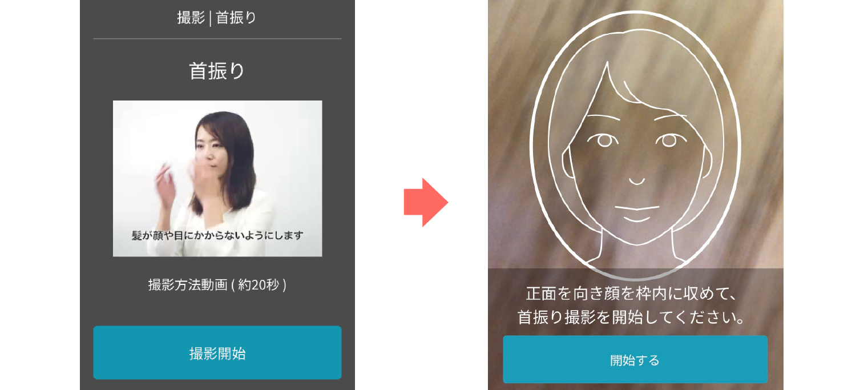
Task: Tap the right eye of face guide
Action: tap(666, 140)
